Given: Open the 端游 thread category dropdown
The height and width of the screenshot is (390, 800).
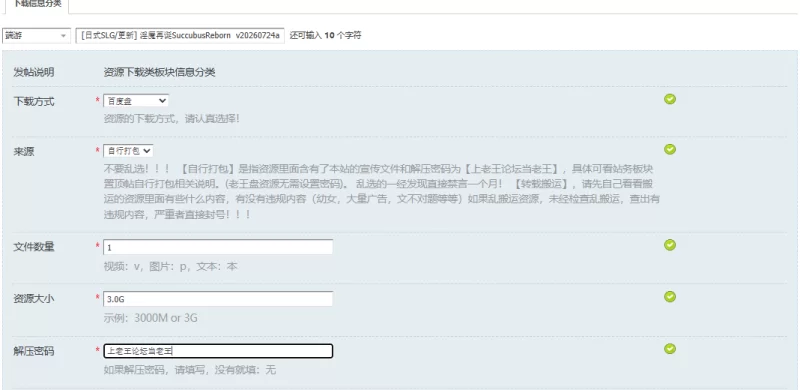Looking at the screenshot, I should pos(36,36).
